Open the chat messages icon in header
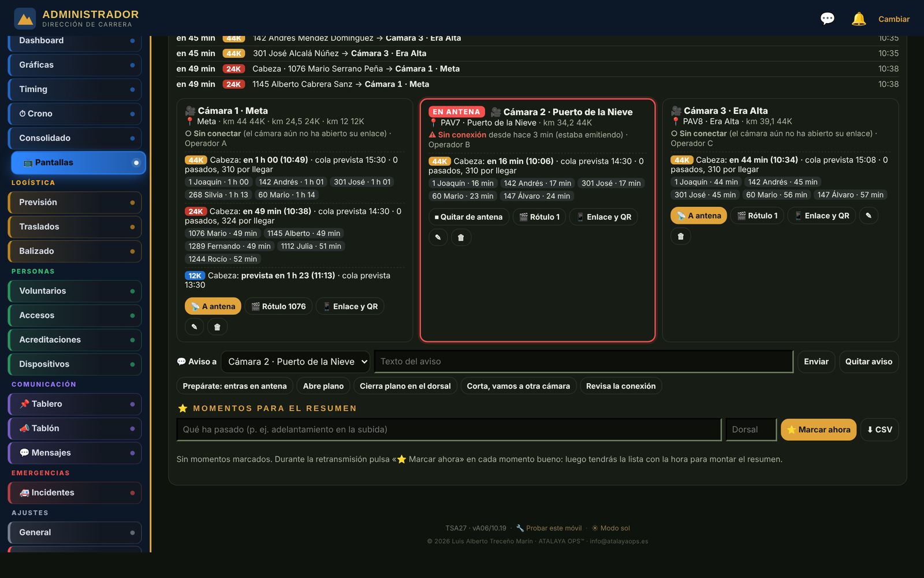Screen dimensions: 924x578 (x=827, y=18)
